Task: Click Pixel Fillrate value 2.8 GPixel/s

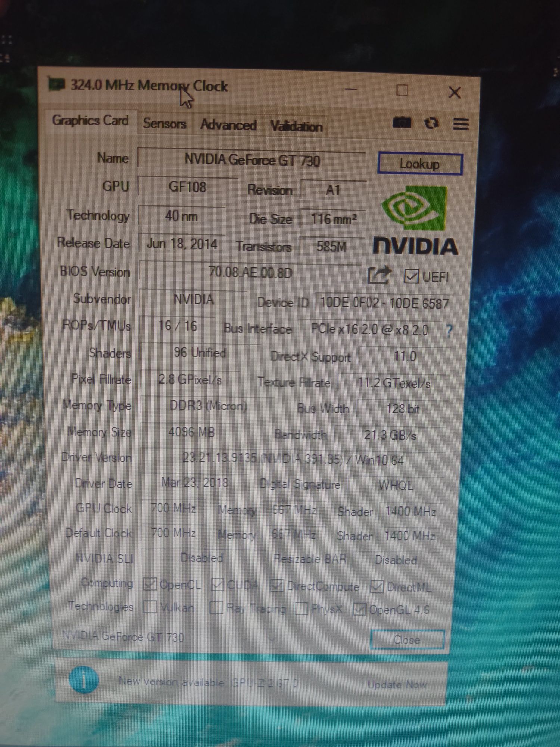Action: coord(190,380)
